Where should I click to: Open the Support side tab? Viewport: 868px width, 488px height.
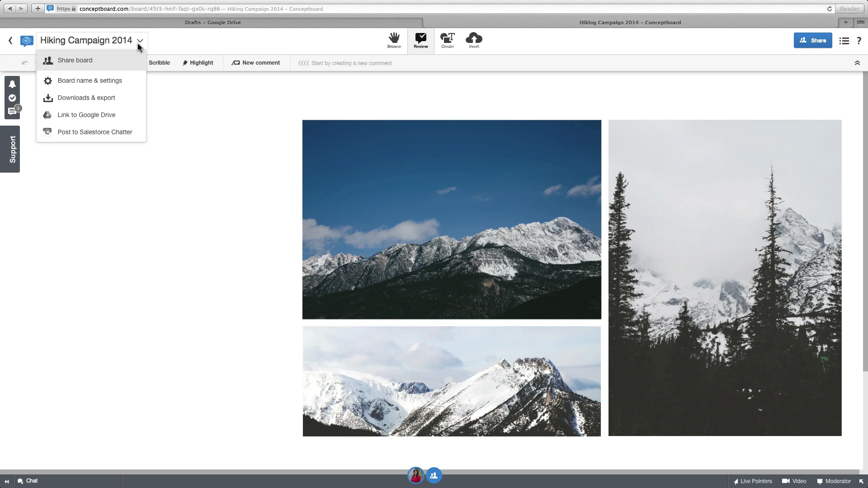(x=10, y=149)
